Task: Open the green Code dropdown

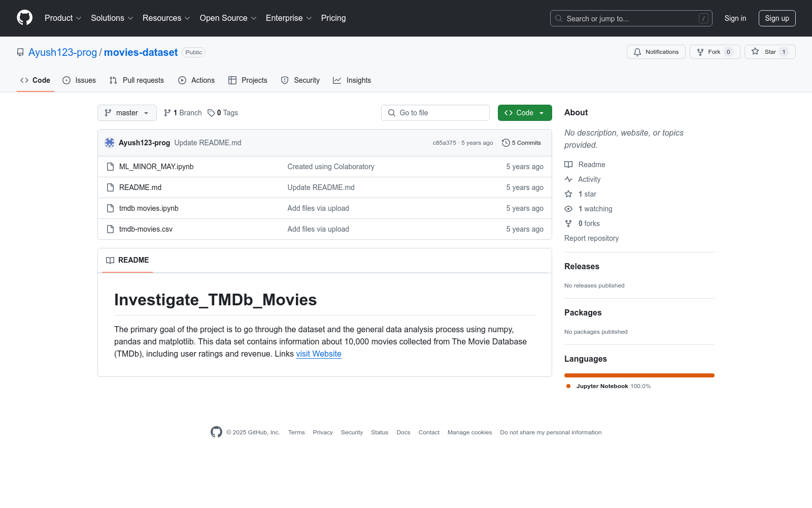Action: [525, 113]
